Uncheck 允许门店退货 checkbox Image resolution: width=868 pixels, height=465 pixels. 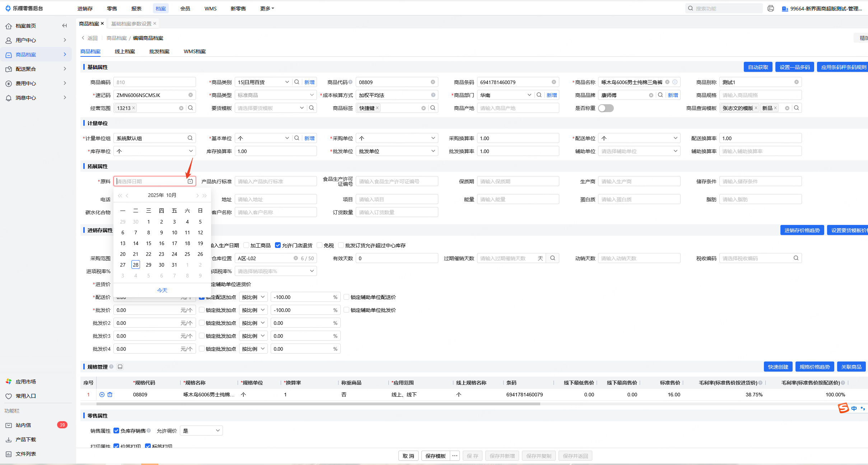pyautogui.click(x=278, y=245)
